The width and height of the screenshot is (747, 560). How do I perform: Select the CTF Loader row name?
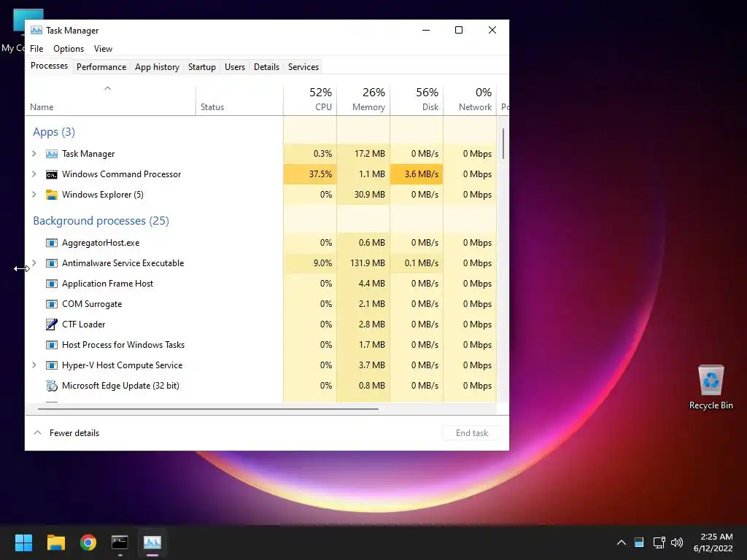pos(83,324)
